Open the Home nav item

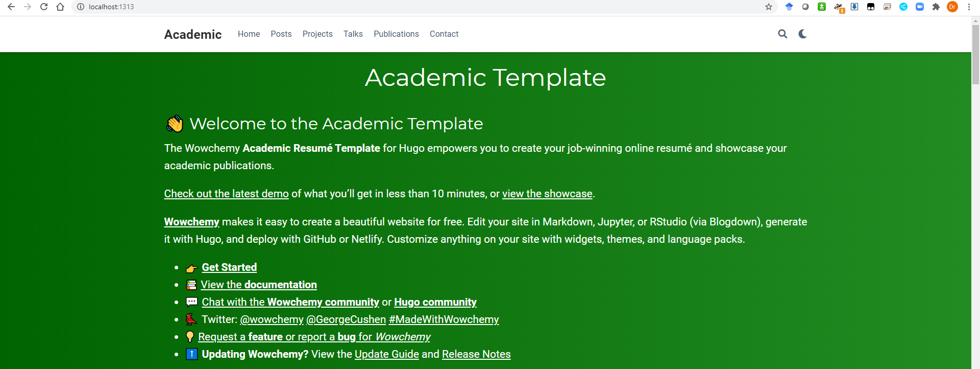pos(249,34)
